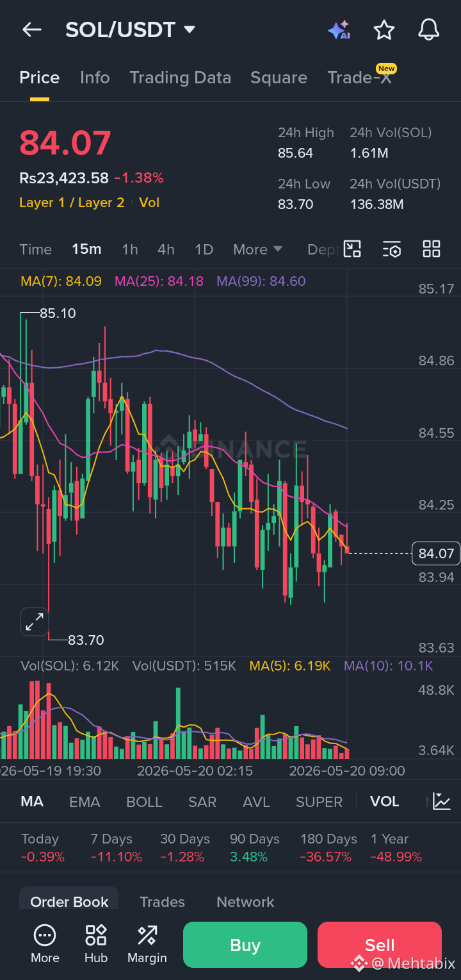Tap 24h Vol(USDT) 136.38M
The width and height of the screenshot is (461, 980).
point(376,204)
